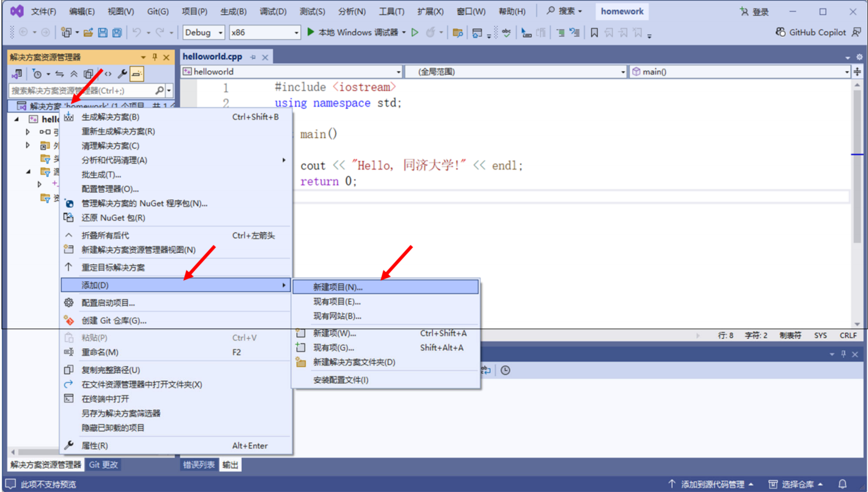Toggle pin on the helloworld.cpp tab
Viewport: 868px width, 492px height.
253,57
